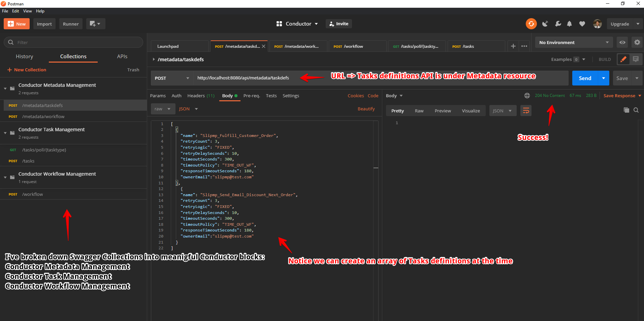The width and height of the screenshot is (644, 321).
Task: Toggle the pencil build mode icon
Action: point(623,59)
